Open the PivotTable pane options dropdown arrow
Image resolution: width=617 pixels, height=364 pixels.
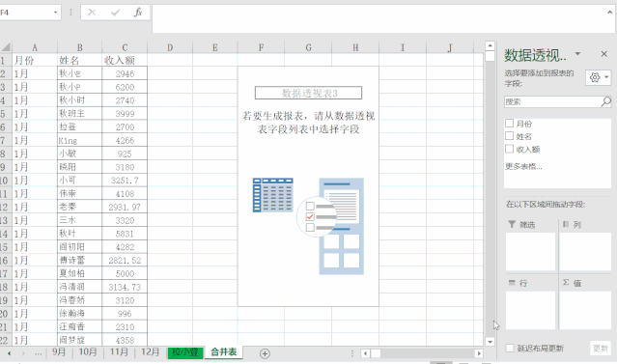[577, 53]
